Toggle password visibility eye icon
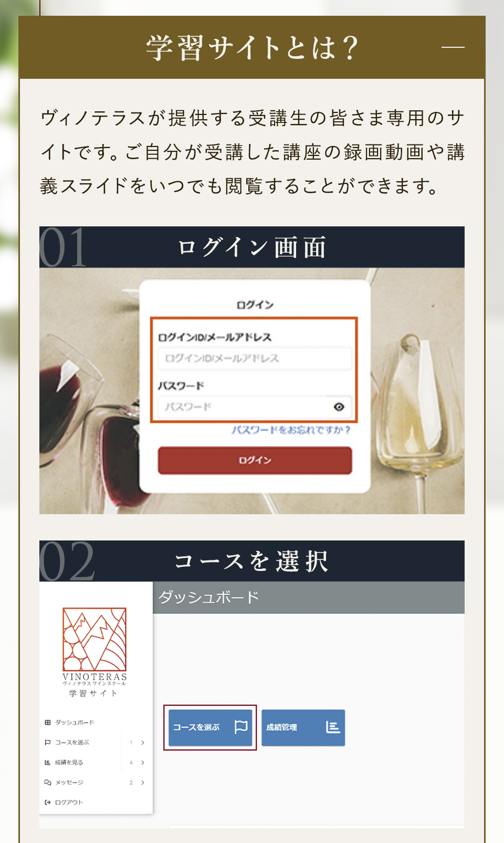 pyautogui.click(x=339, y=407)
